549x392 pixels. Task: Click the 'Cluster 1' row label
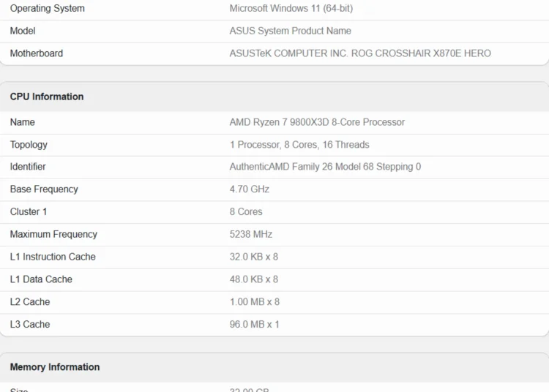point(29,211)
